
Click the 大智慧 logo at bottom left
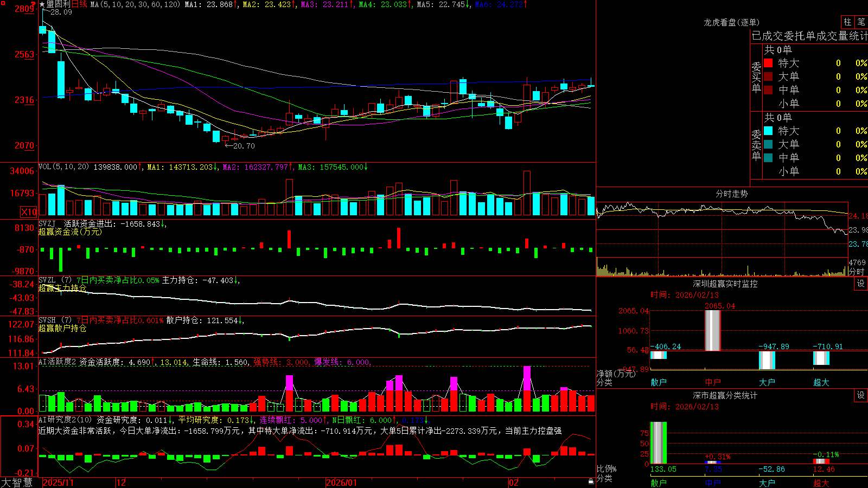point(17,483)
